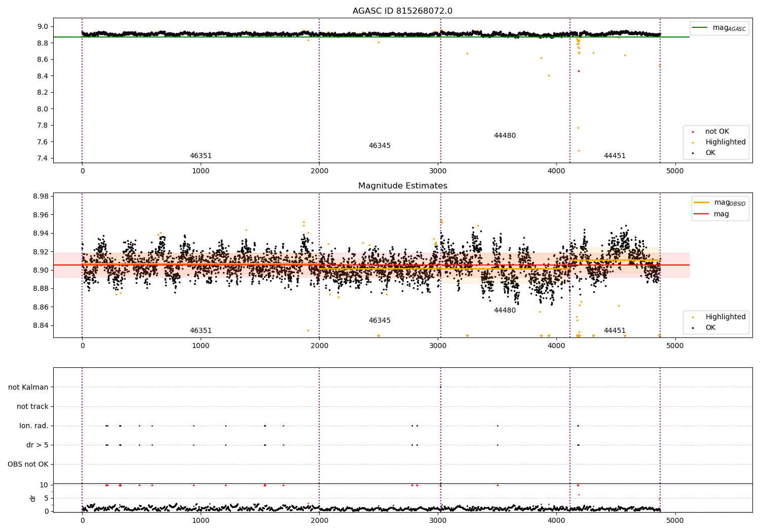Viewport: 760px width, 532px height.
Task: Click the 9.0 tick label on top plot
Action: [x=43, y=27]
